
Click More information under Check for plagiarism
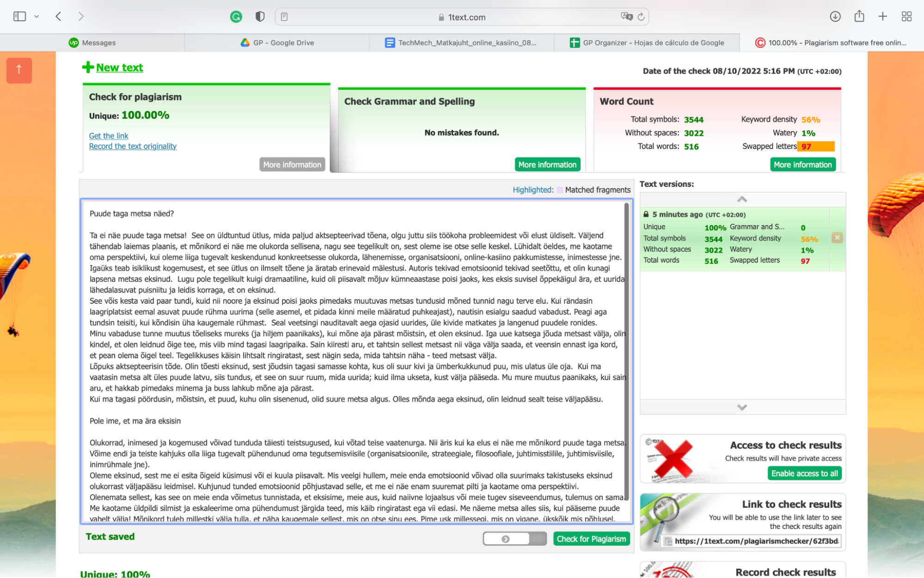pyautogui.click(x=292, y=165)
